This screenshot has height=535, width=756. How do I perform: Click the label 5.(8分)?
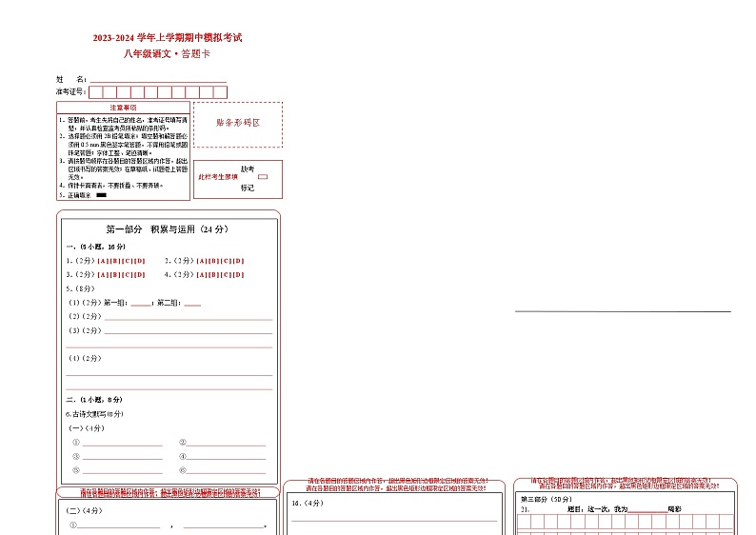click(x=80, y=288)
